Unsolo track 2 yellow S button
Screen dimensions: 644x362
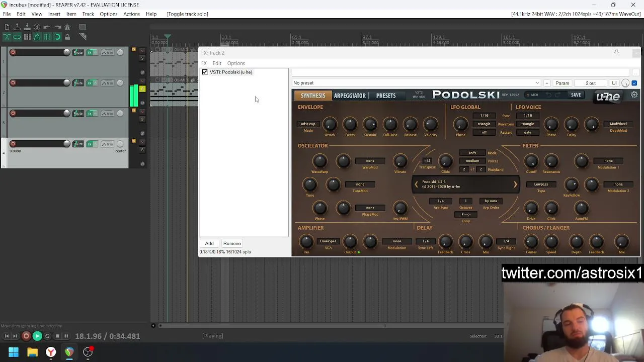pos(142,89)
